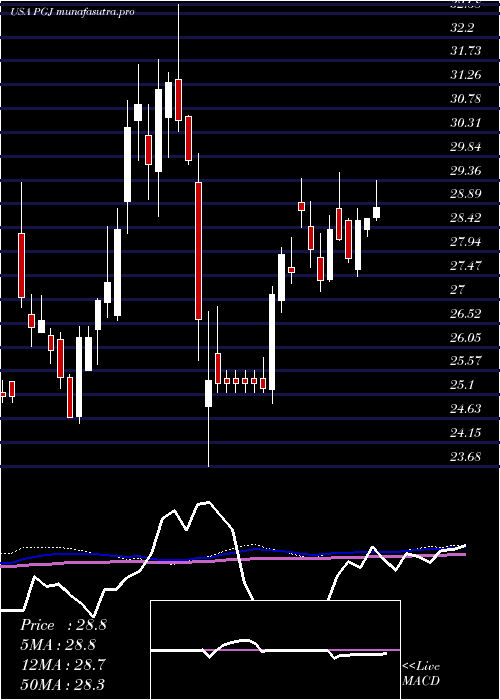This screenshot has width=500, height=700.
Task: Click the 28.89 price axis label
Action: click(x=466, y=195)
